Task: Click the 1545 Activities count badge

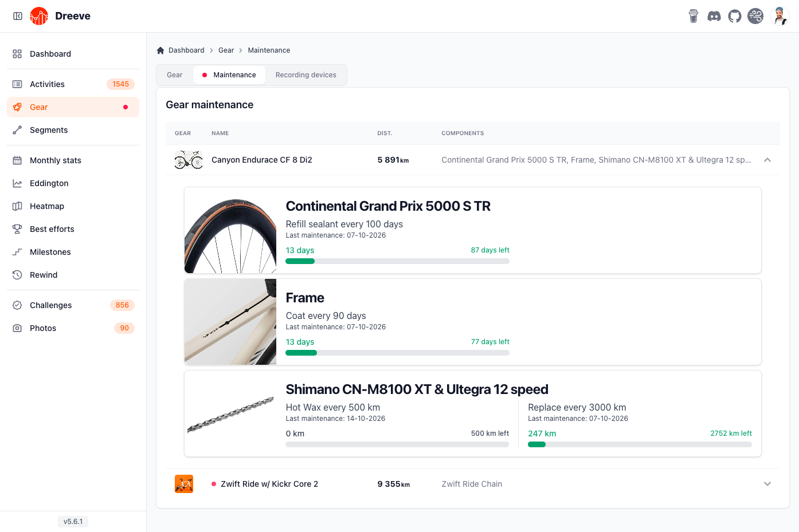Action: point(120,84)
